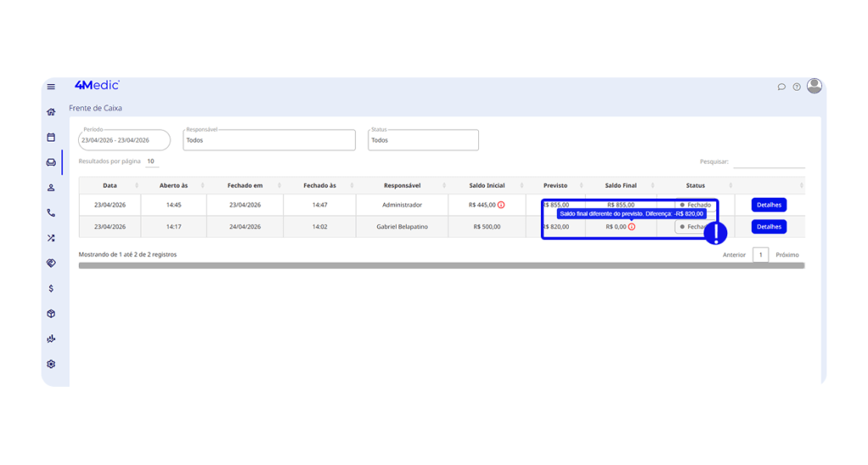868x465 pixels.
Task: Open the hamburger menu in the sidebar
Action: pos(51,87)
